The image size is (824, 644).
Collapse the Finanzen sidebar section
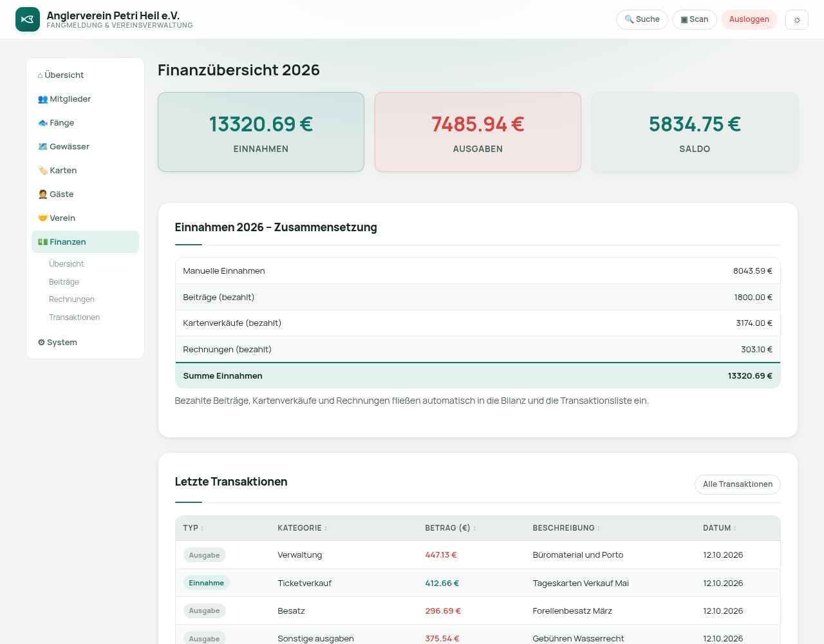(x=85, y=242)
